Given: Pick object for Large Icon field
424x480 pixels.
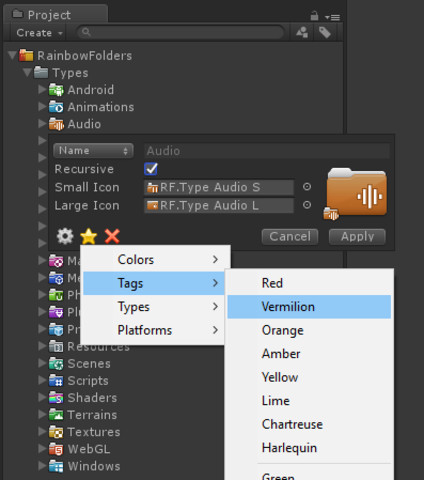Looking at the screenshot, I should [307, 205].
